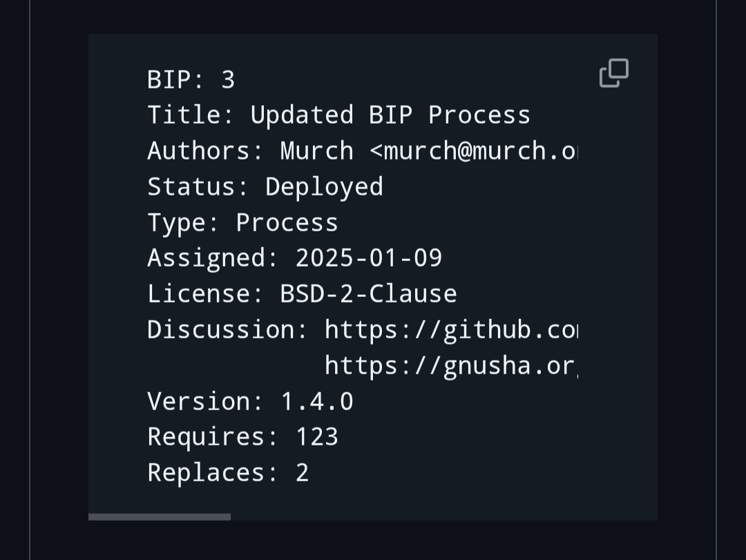
Task: Click the version number 1.4.0
Action: point(317,401)
